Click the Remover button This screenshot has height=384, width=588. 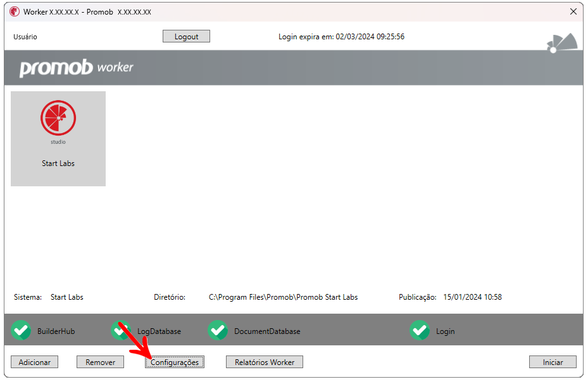[x=100, y=362]
